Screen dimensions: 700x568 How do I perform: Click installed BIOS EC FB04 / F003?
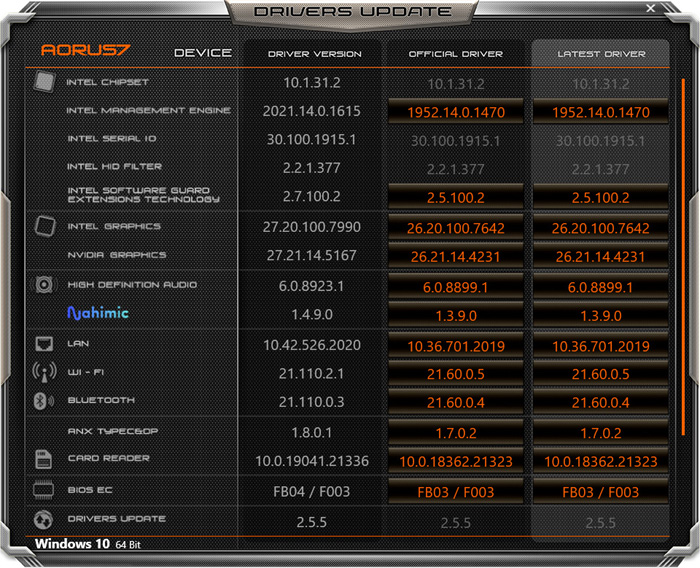pyautogui.click(x=312, y=491)
